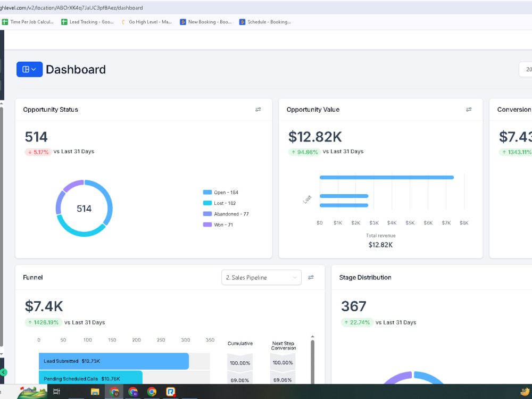
Task: Click the Total revenue $12.82K value
Action: pyautogui.click(x=381, y=245)
